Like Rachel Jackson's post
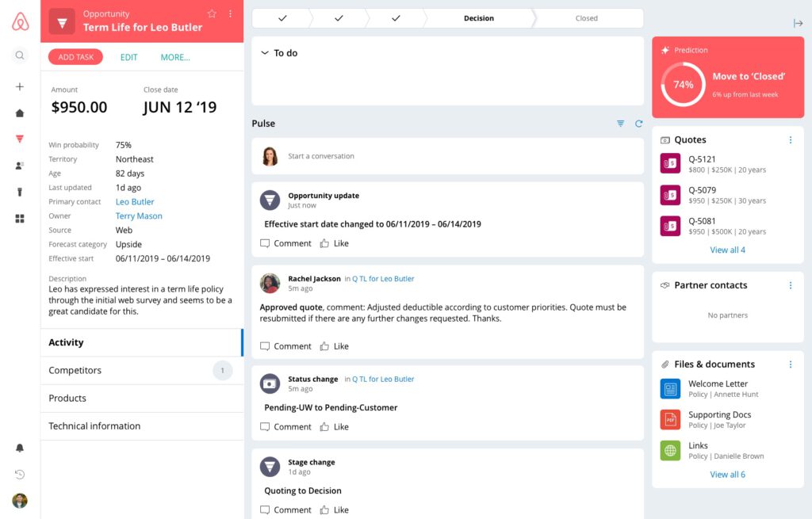The width and height of the screenshot is (812, 519). pyautogui.click(x=334, y=346)
